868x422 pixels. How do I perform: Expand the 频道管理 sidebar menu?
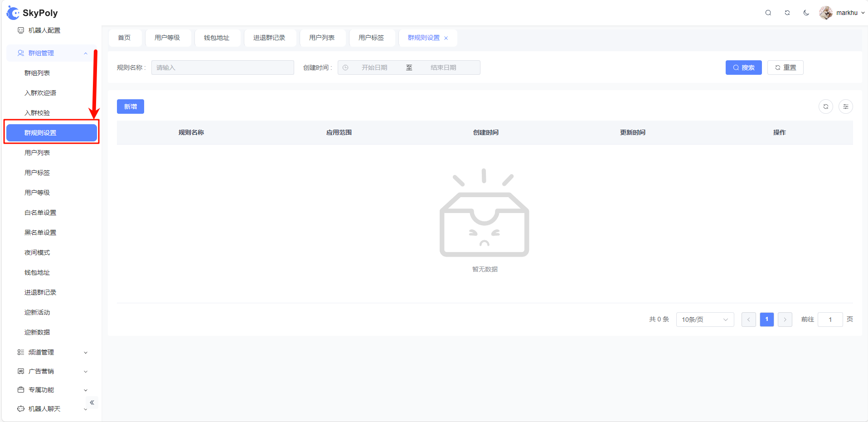[52, 352]
